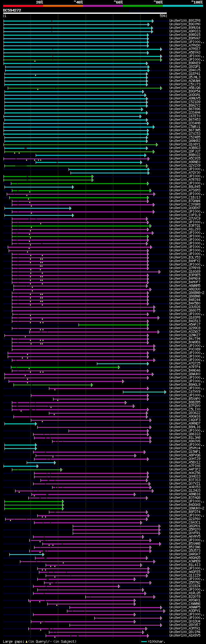This screenshot has height=644, width=206.
Task: Select the UniRef100_Q12HU3 label
Action: (185, 491)
